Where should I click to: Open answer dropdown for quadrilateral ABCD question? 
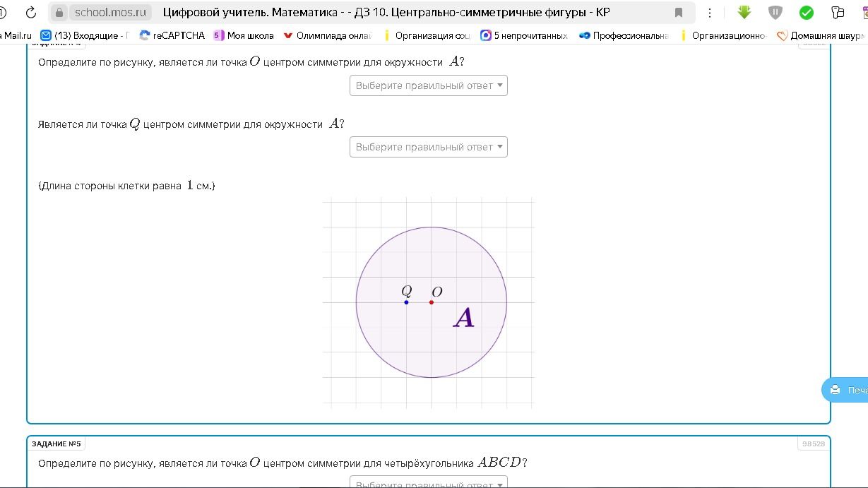click(429, 484)
